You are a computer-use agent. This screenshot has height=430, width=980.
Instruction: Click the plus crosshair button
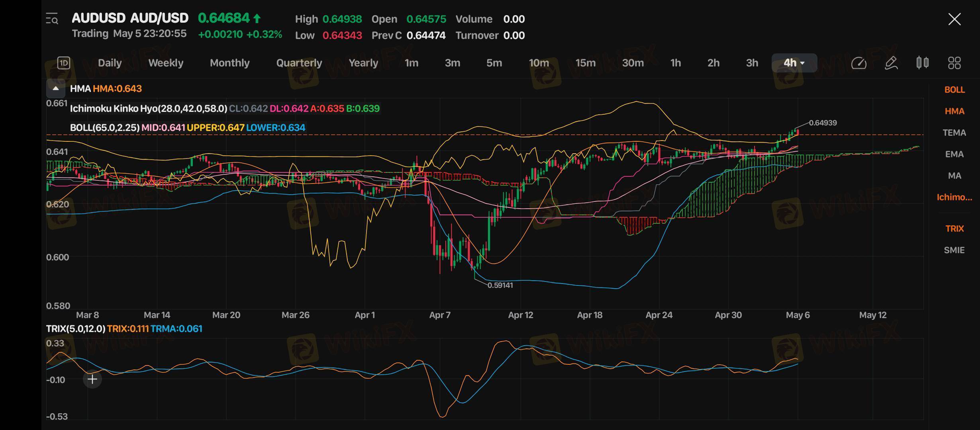tap(92, 379)
